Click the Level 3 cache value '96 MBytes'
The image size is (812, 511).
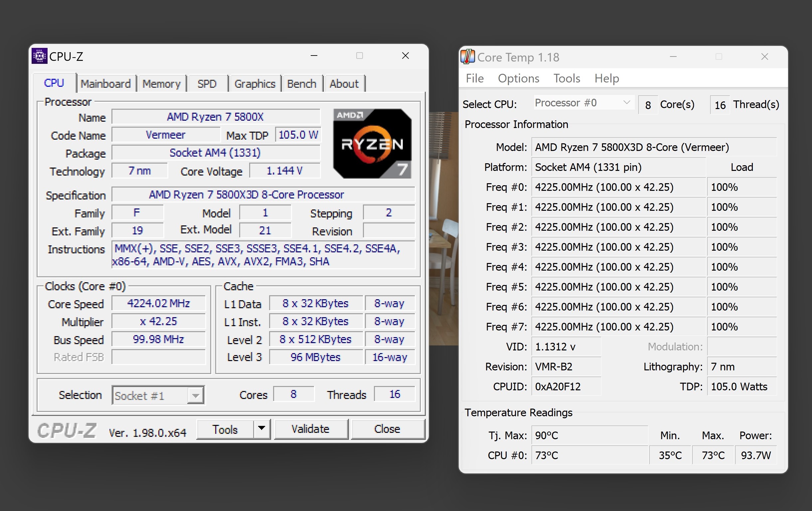click(316, 357)
